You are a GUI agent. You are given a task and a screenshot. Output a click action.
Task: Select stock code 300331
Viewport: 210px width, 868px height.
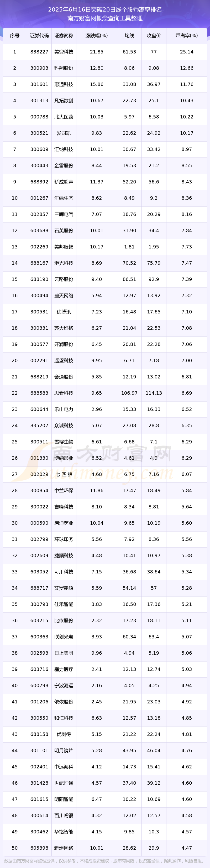tap(39, 328)
